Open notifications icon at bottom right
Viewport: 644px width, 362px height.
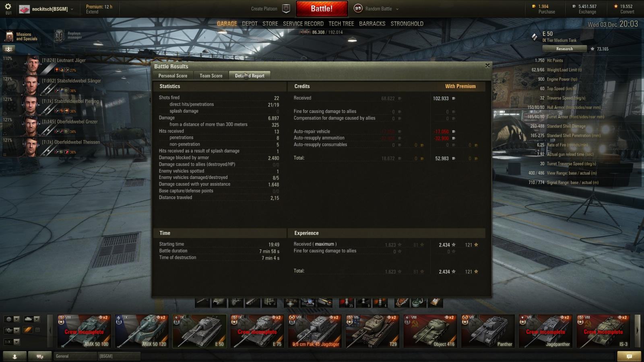(630, 356)
